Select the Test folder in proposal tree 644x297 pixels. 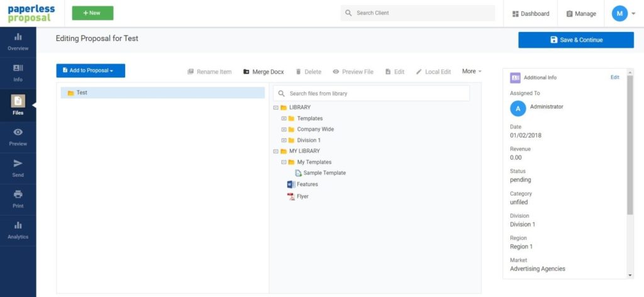pos(163,93)
